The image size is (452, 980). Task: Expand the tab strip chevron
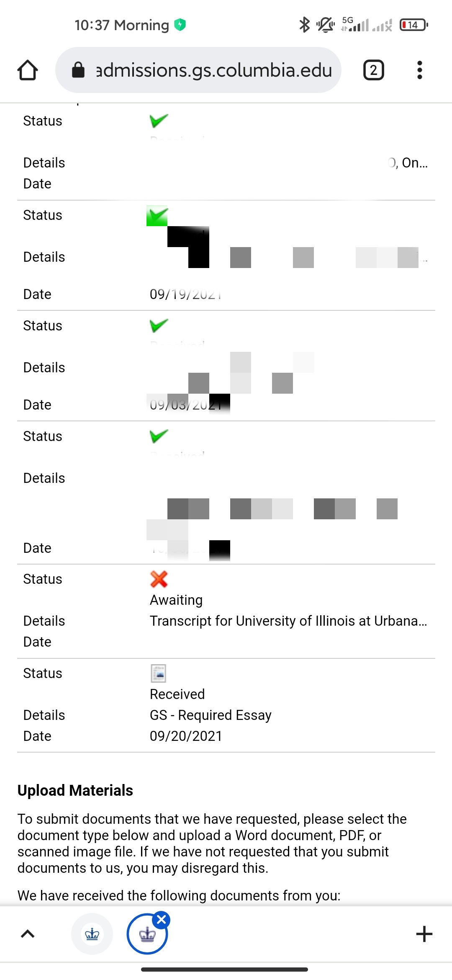tap(28, 934)
